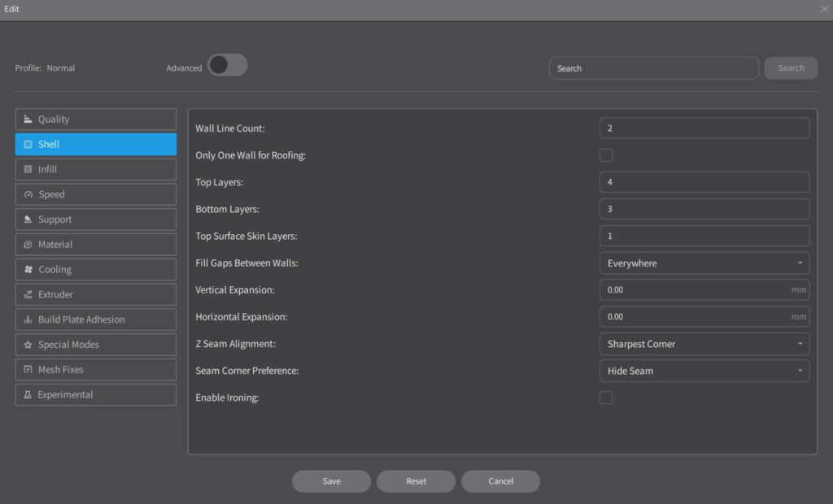This screenshot has height=504, width=833.
Task: Select the Cooling fan icon
Action: click(28, 269)
